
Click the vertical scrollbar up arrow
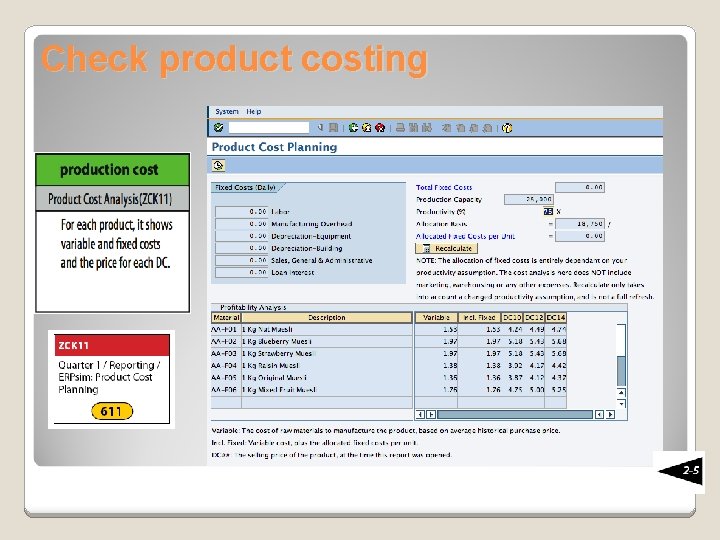(621, 393)
